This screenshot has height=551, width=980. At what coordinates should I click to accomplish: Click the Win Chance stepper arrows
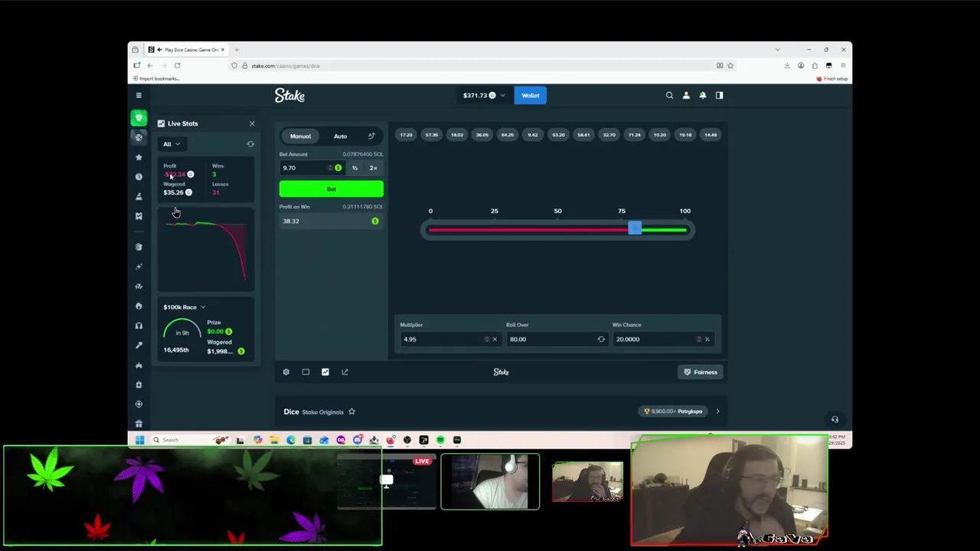click(x=698, y=339)
